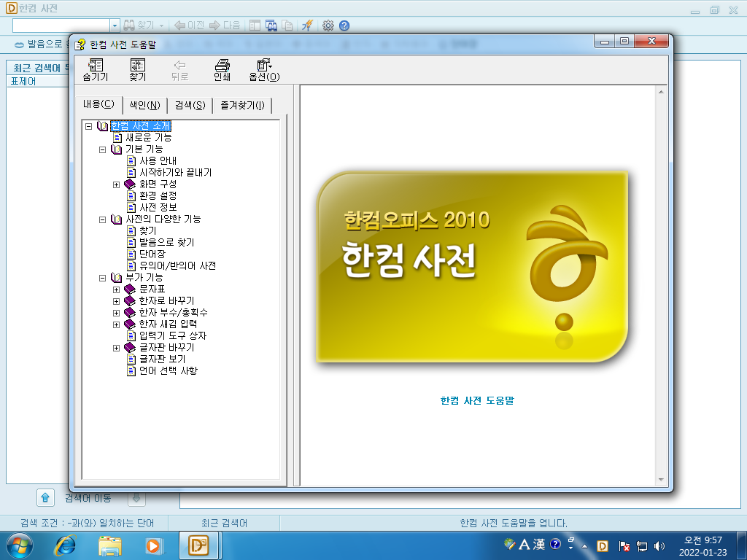Launch Internet Explorer from taskbar
Screen dimensions: 747x560
click(x=65, y=545)
